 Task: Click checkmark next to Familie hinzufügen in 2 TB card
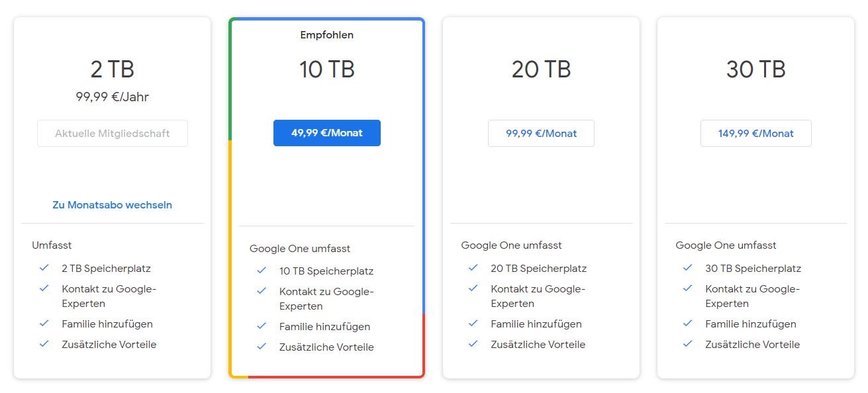[44, 324]
